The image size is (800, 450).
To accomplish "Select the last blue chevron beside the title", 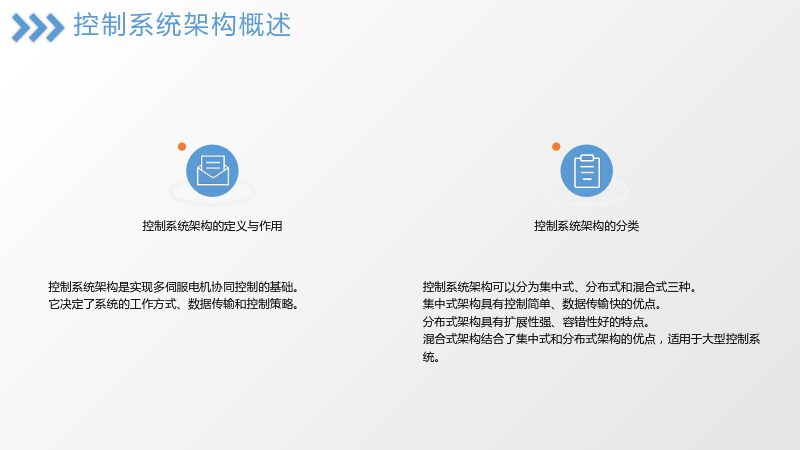I will (x=55, y=28).
